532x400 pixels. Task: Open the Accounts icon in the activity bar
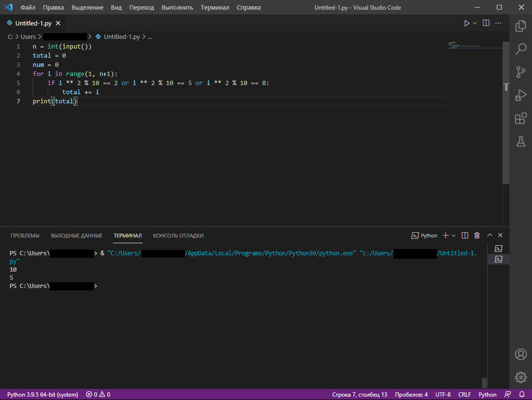pos(520,354)
